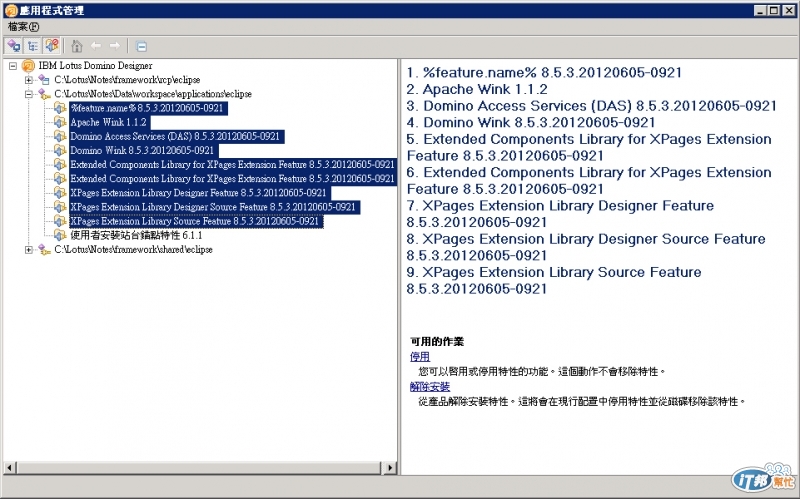800x499 pixels.
Task: Click icon beside XPages Extension Library Source Feature
Action: coord(60,221)
